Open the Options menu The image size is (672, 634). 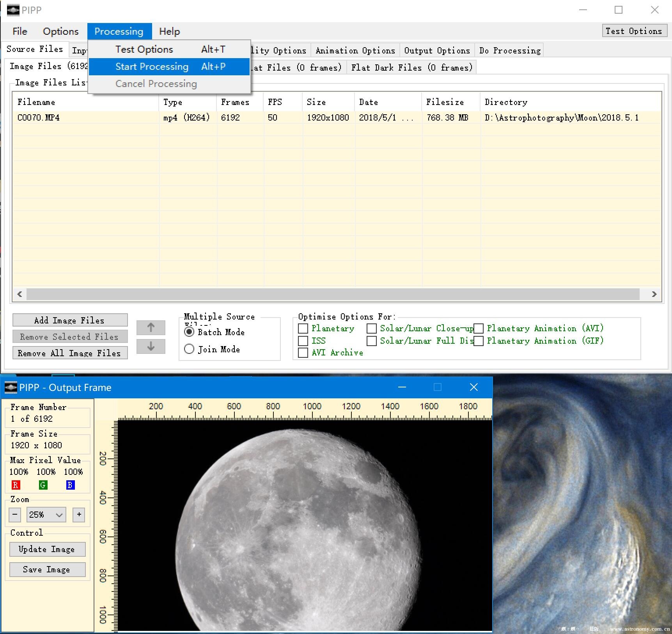[x=60, y=31]
